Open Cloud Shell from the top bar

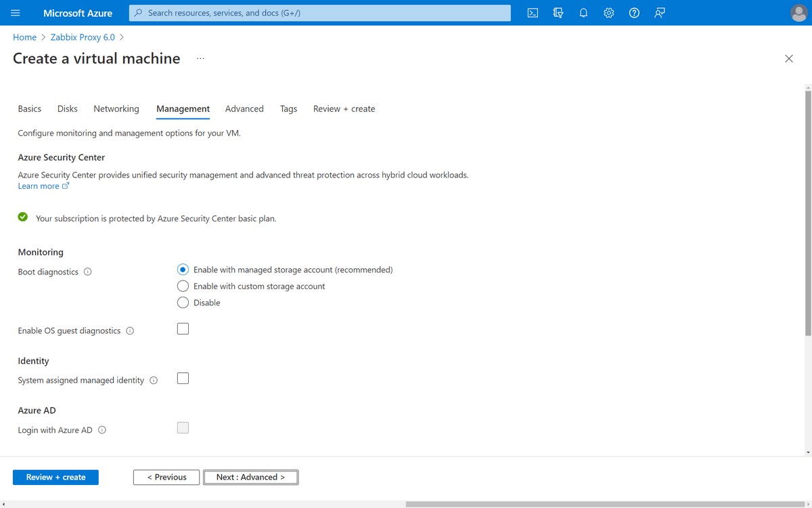pos(533,13)
